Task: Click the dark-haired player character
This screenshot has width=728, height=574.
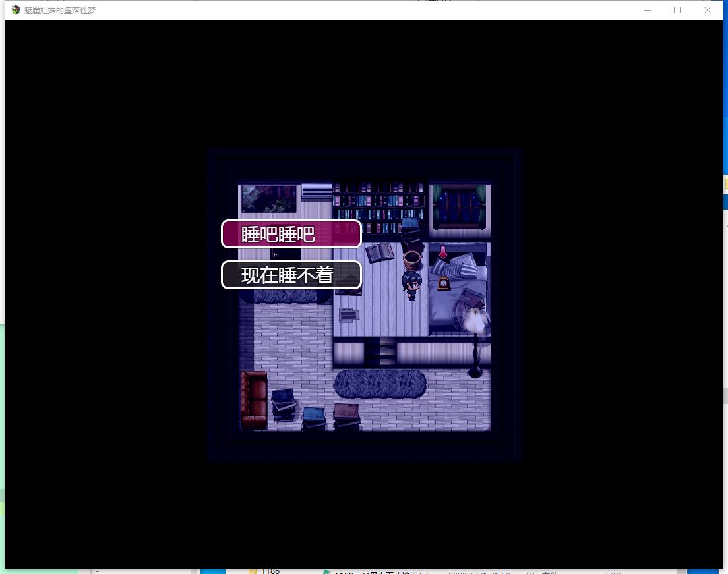Action: click(411, 287)
